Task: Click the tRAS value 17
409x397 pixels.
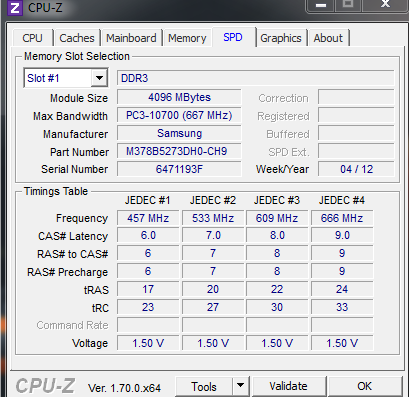Action: [148, 289]
